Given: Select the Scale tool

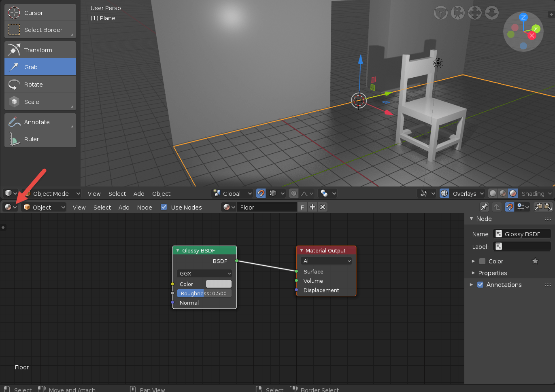Looking at the screenshot, I should (40, 102).
